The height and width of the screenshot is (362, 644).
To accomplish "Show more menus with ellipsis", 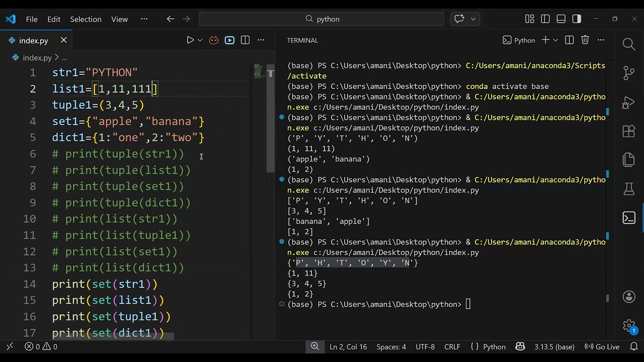I will [144, 19].
